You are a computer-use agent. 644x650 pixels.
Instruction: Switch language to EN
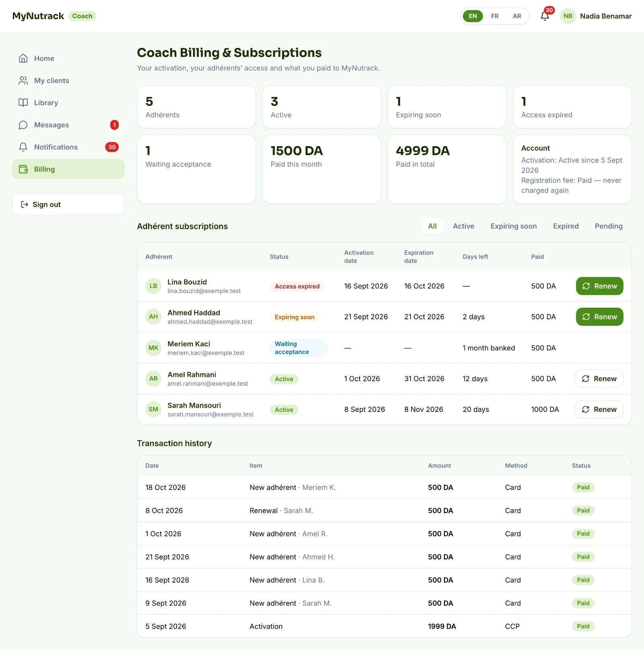[473, 16]
